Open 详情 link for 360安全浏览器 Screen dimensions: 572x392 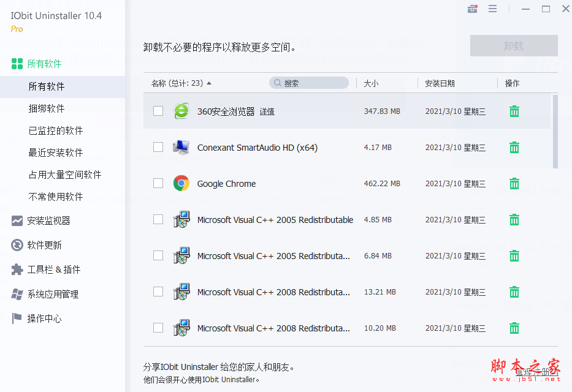[267, 111]
